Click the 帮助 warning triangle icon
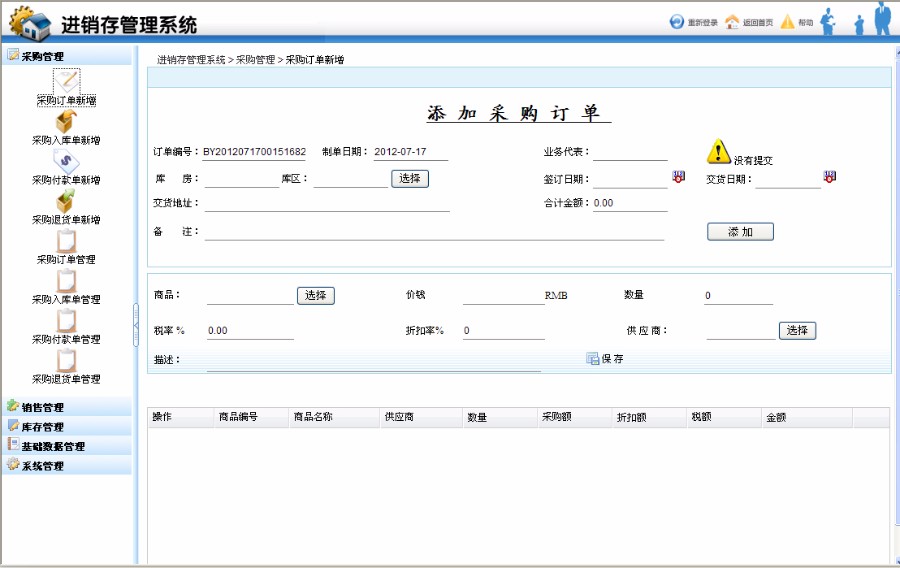The image size is (900, 568). click(x=788, y=22)
